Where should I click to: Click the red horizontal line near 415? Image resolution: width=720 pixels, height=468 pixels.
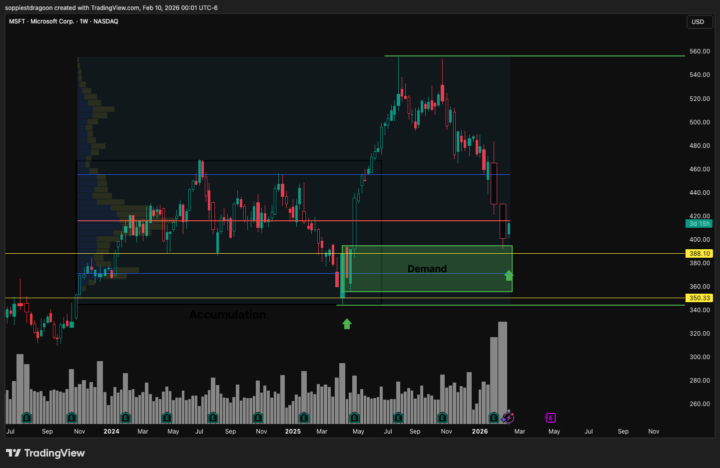click(293, 221)
